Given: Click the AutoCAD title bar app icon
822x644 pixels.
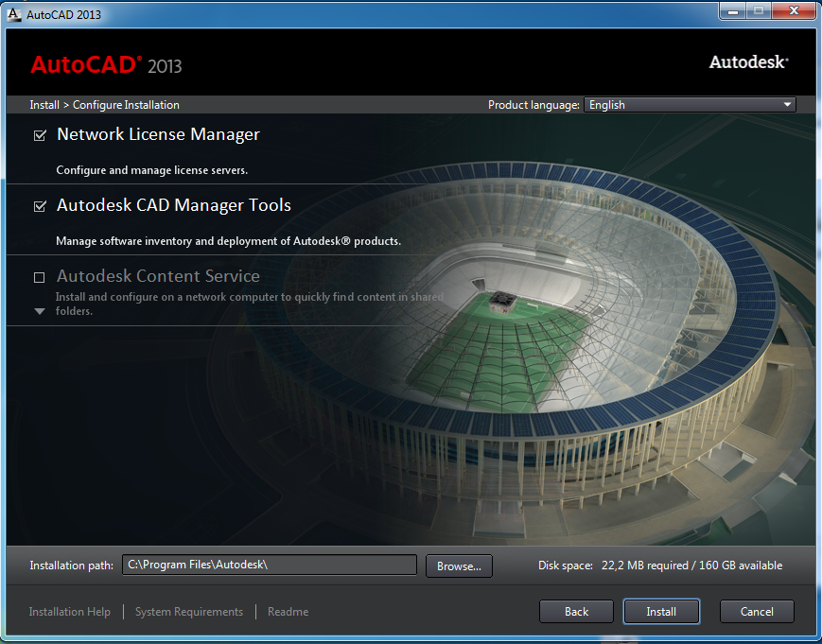Looking at the screenshot, I should tap(14, 14).
